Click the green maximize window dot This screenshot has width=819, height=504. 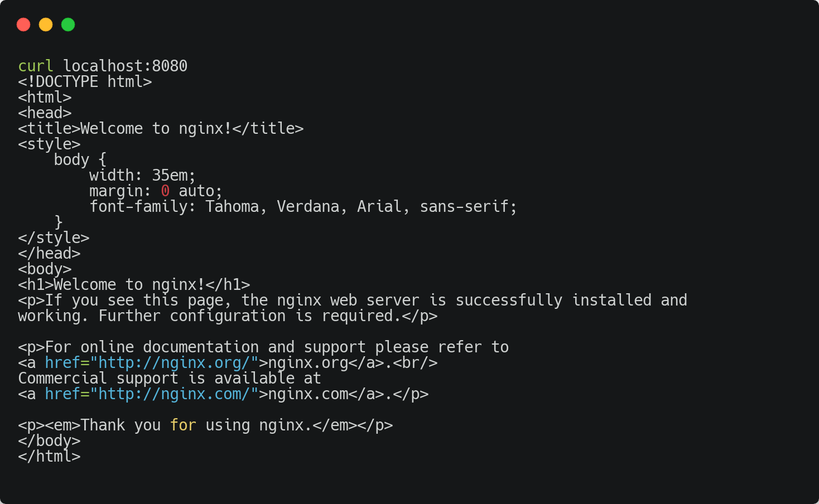click(x=68, y=25)
